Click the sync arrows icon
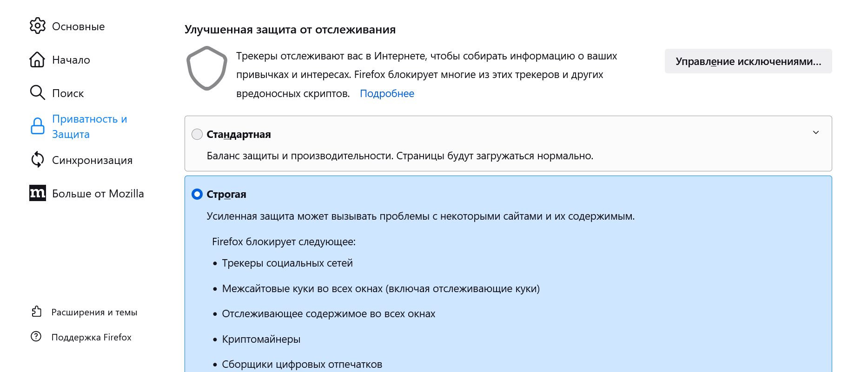This screenshot has width=868, height=372. 38,160
